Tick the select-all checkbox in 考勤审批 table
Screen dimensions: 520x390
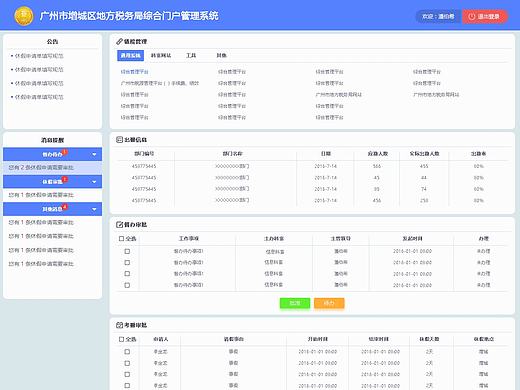pyautogui.click(x=121, y=339)
